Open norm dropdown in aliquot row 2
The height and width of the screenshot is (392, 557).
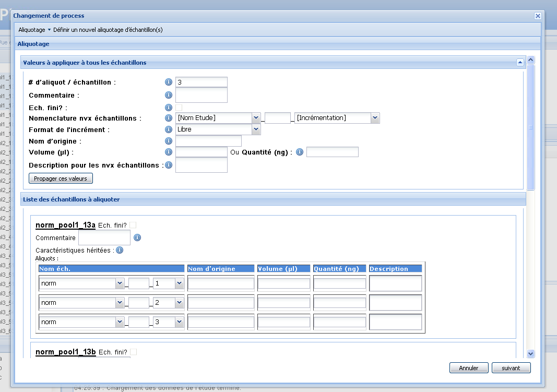pyautogui.click(x=120, y=303)
